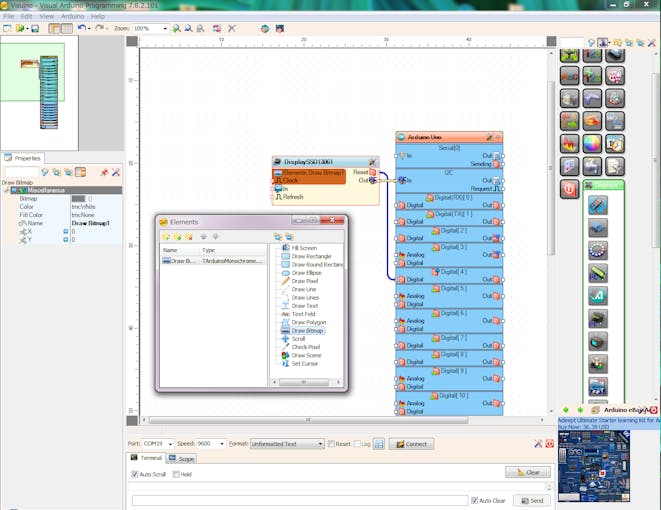Toggle the second view layout button in toolbar
This screenshot has width=661, height=510.
[67, 28]
